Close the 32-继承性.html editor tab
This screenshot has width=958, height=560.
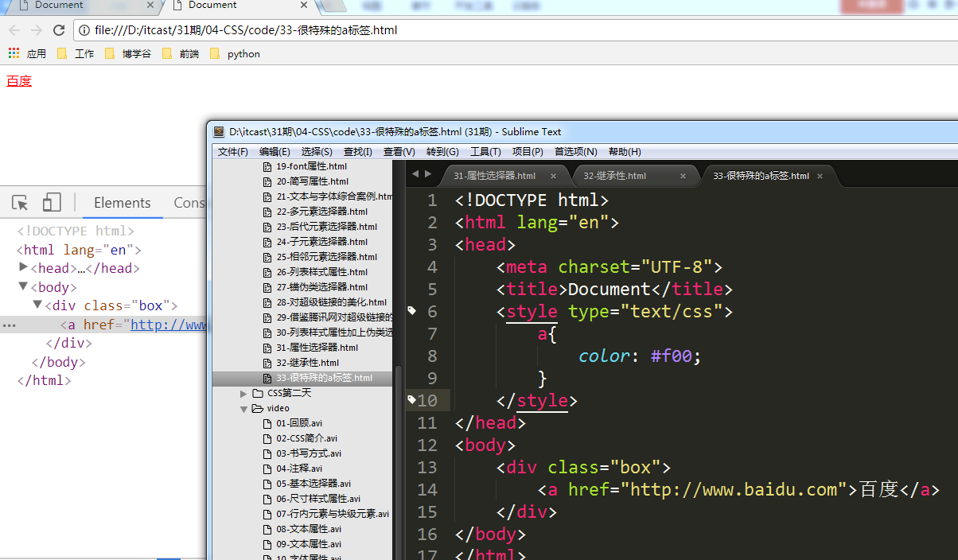tap(683, 176)
